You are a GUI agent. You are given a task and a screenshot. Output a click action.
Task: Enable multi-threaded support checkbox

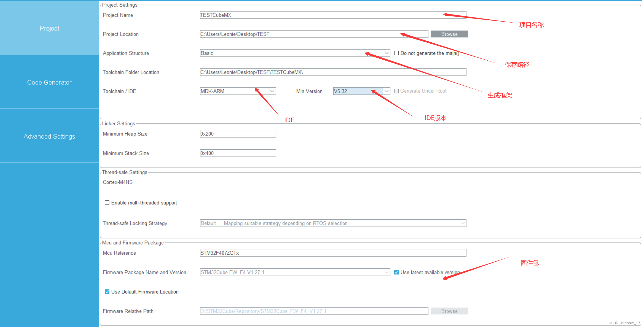(x=107, y=202)
